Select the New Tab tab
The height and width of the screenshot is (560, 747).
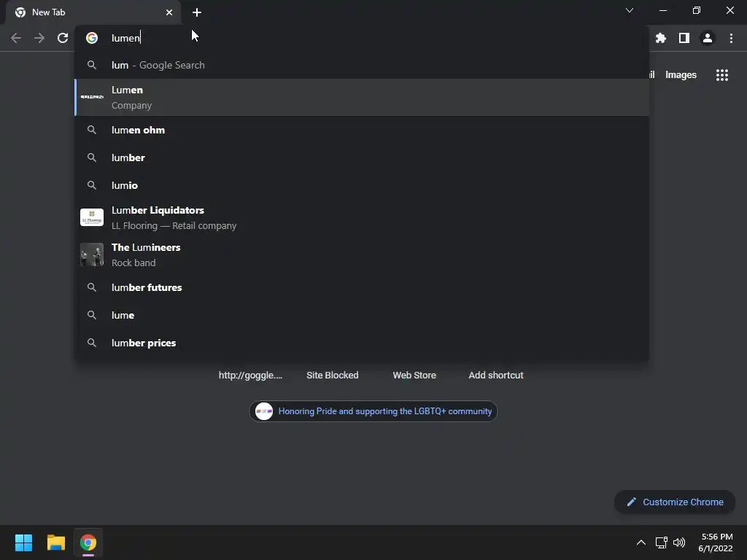point(93,12)
